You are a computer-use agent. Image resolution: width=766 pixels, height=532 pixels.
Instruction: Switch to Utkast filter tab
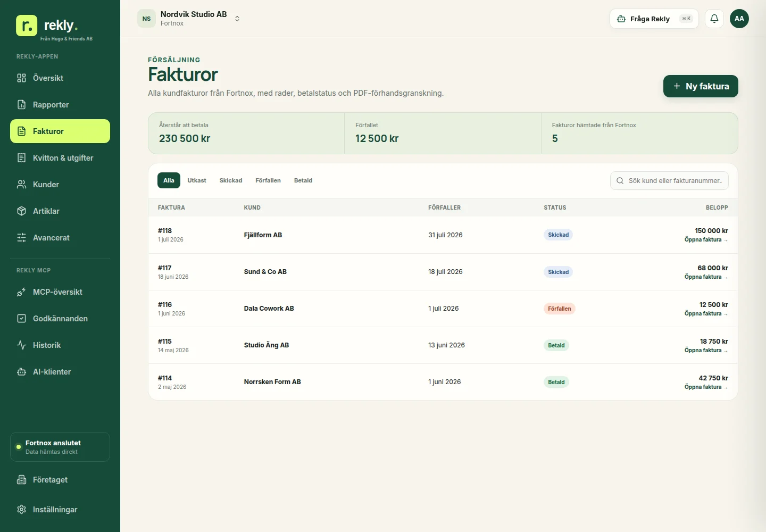tap(197, 180)
